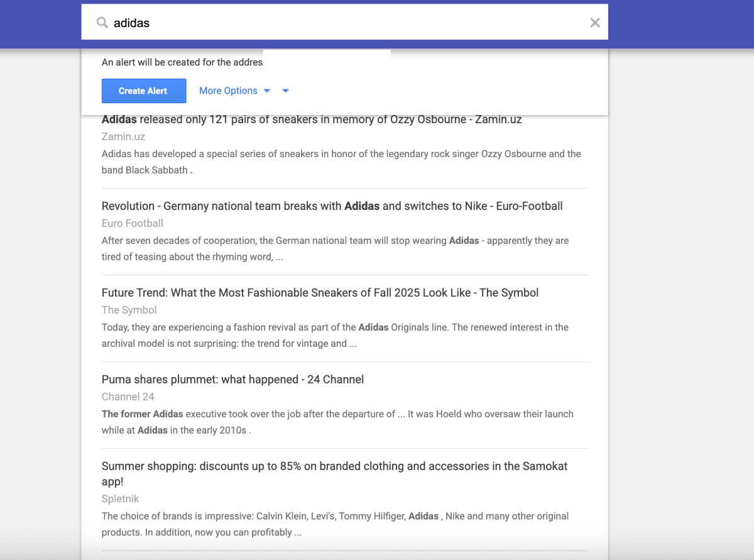The height and width of the screenshot is (560, 754).
Task: Click The Symbol source label
Action: (x=129, y=310)
